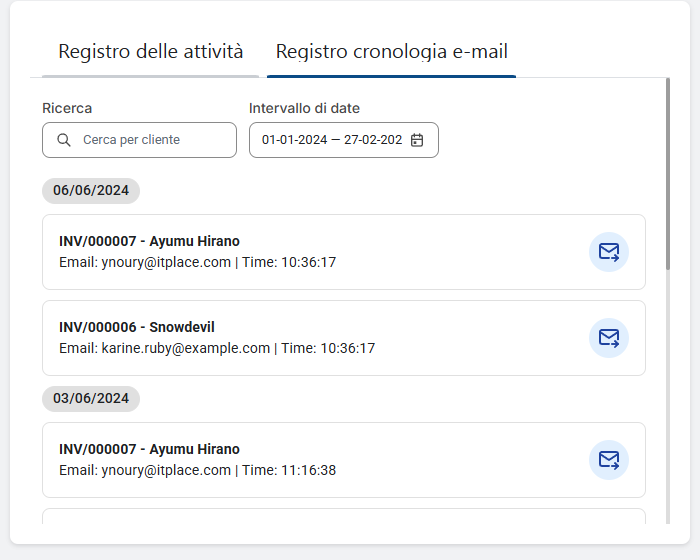Switch to the Registro delle attività tab
700x560 pixels.
click(150, 52)
